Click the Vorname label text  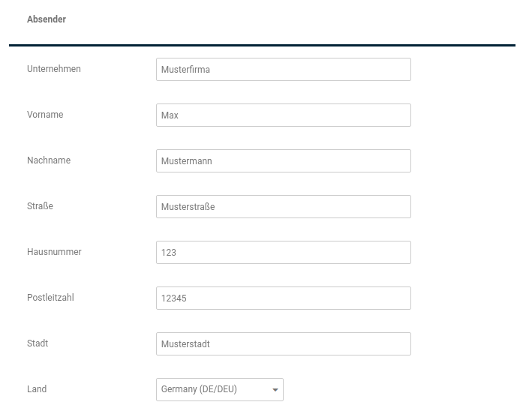45,115
